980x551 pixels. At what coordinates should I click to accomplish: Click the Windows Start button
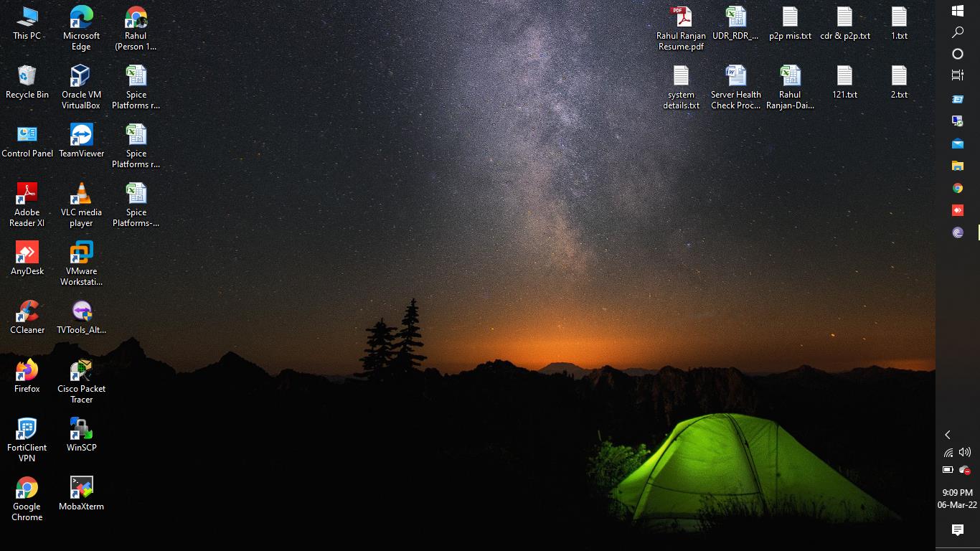point(957,11)
